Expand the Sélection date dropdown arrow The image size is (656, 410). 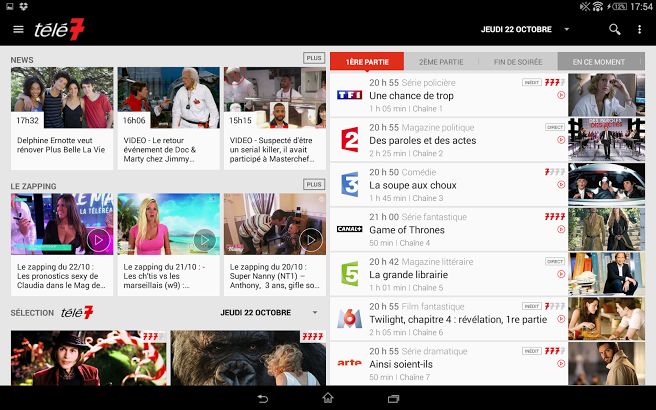coord(315,313)
